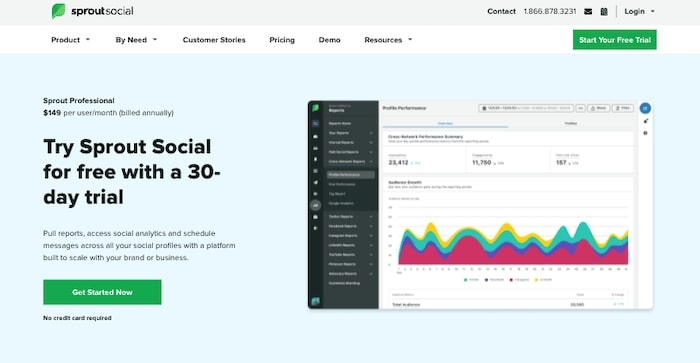Click the Sprout Social leaf logo
This screenshot has width=700, height=363.
click(x=58, y=11)
